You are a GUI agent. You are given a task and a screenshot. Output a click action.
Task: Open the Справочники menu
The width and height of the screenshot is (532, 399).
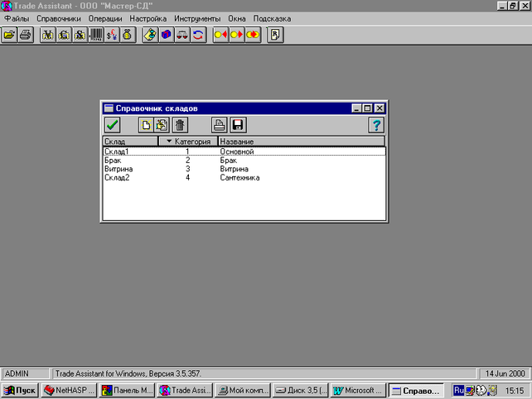59,19
